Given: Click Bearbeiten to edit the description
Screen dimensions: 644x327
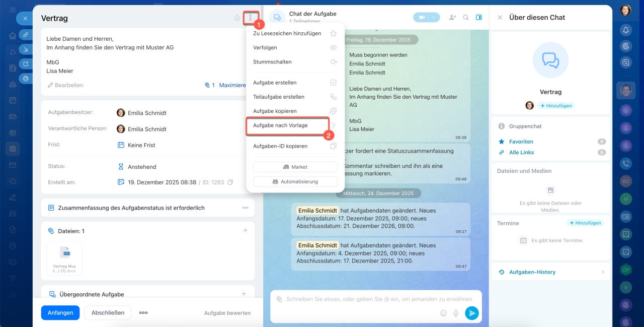Looking at the screenshot, I should point(65,85).
